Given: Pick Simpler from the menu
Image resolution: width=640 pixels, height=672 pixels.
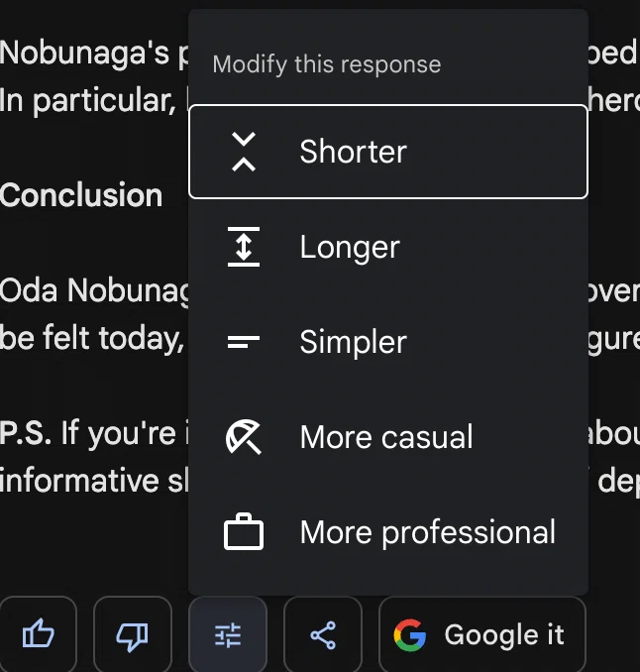Looking at the screenshot, I should click(388, 342).
